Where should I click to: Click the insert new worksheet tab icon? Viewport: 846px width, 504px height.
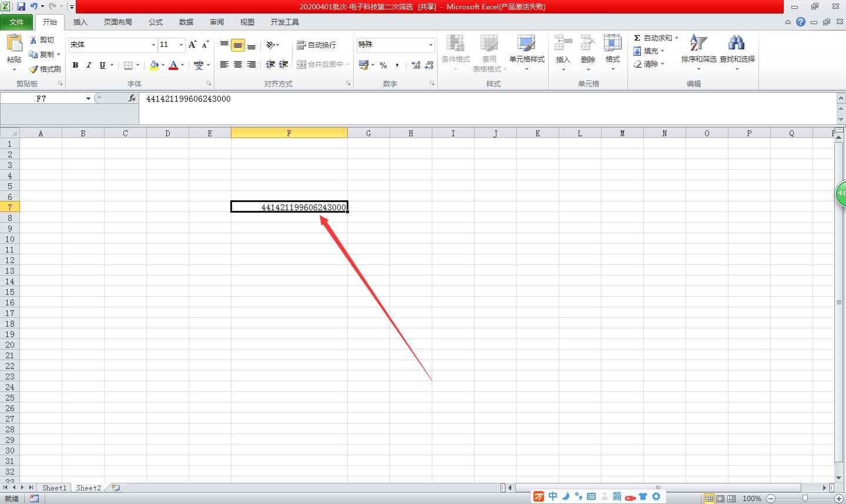[x=116, y=488]
